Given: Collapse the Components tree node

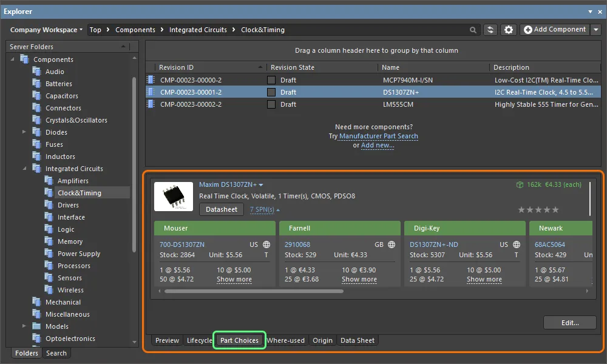Looking at the screenshot, I should pos(12,59).
